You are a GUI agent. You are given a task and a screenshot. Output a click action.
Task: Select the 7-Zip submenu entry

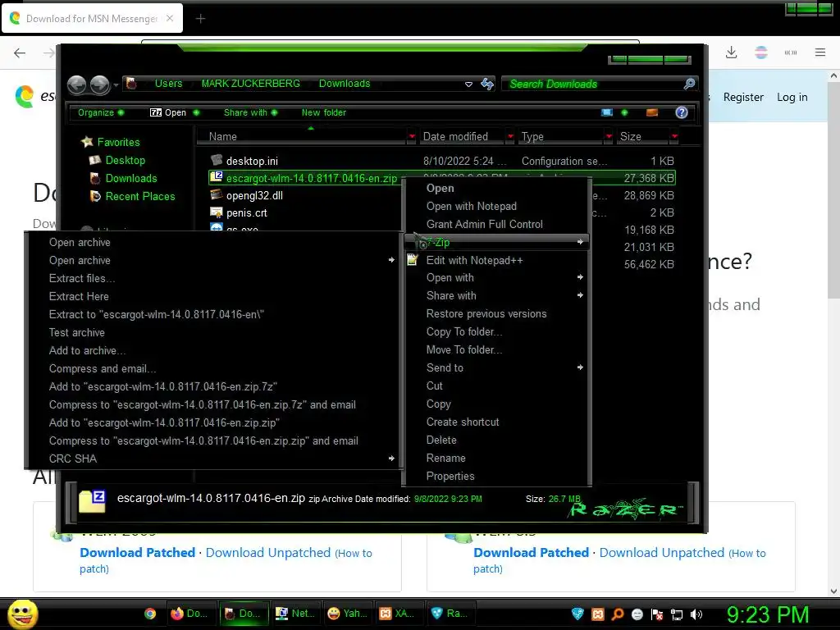coord(496,242)
